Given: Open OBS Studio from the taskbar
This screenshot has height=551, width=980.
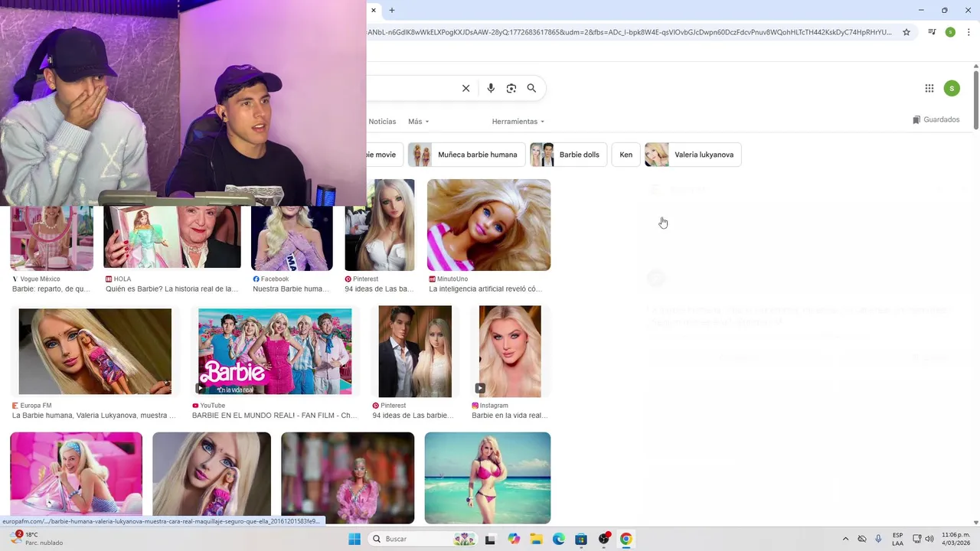Looking at the screenshot, I should 604,539.
